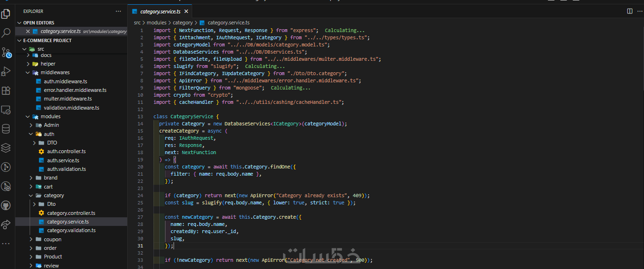Close the category.service.ts editor tab
This screenshot has width=644, height=269.
(x=186, y=11)
